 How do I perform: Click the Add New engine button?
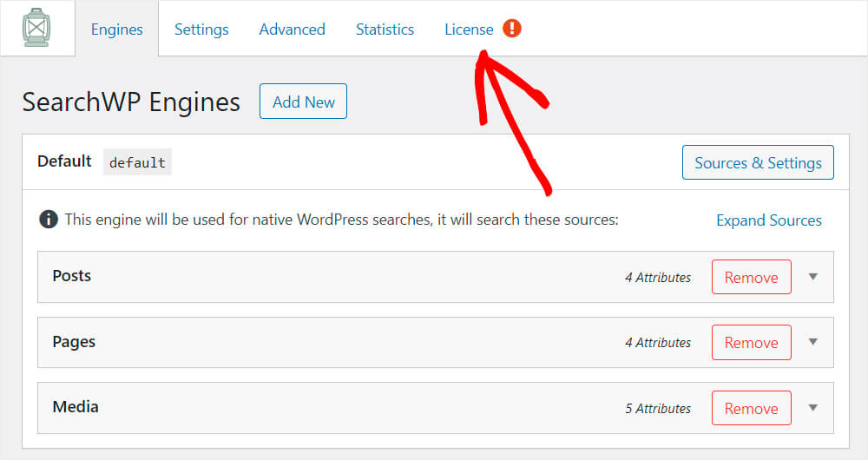303,102
